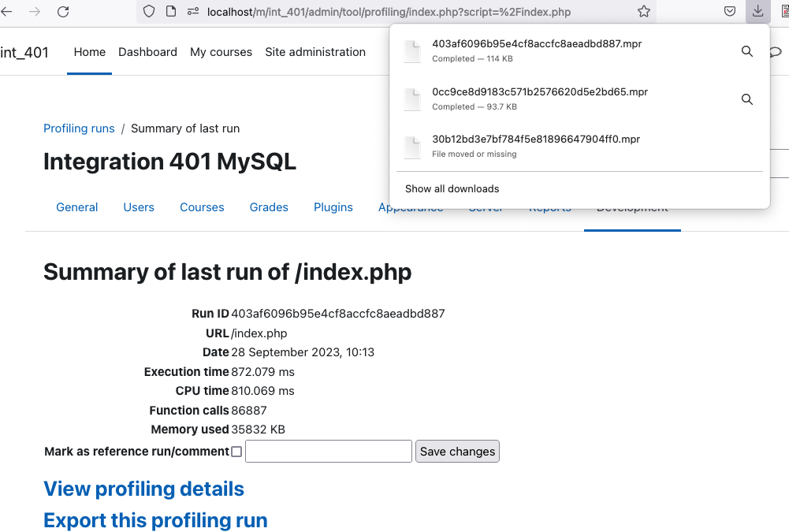Click the page info document icon

point(171,11)
